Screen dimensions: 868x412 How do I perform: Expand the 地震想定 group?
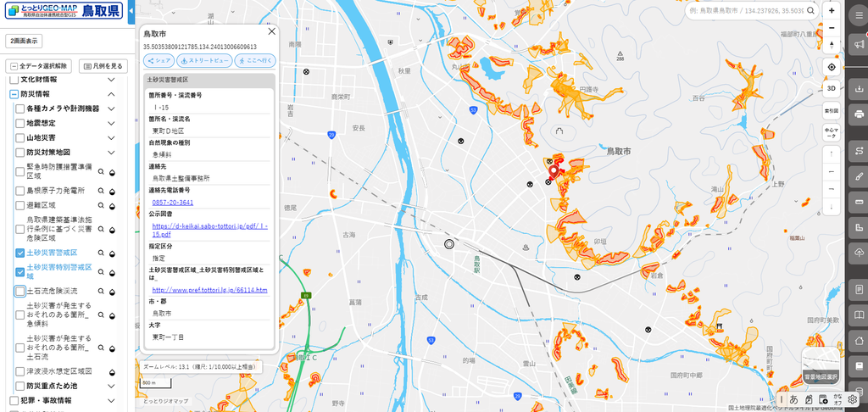point(111,124)
